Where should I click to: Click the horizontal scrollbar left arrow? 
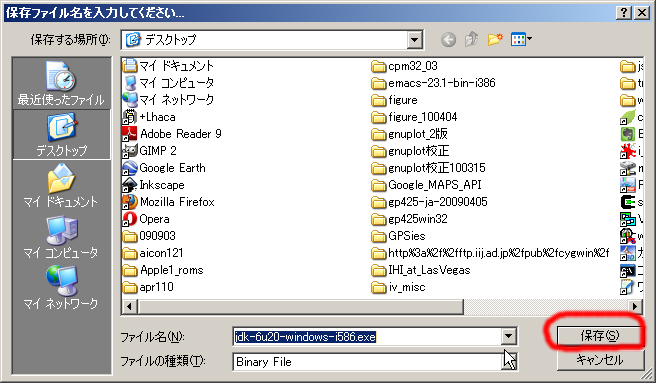(129, 307)
